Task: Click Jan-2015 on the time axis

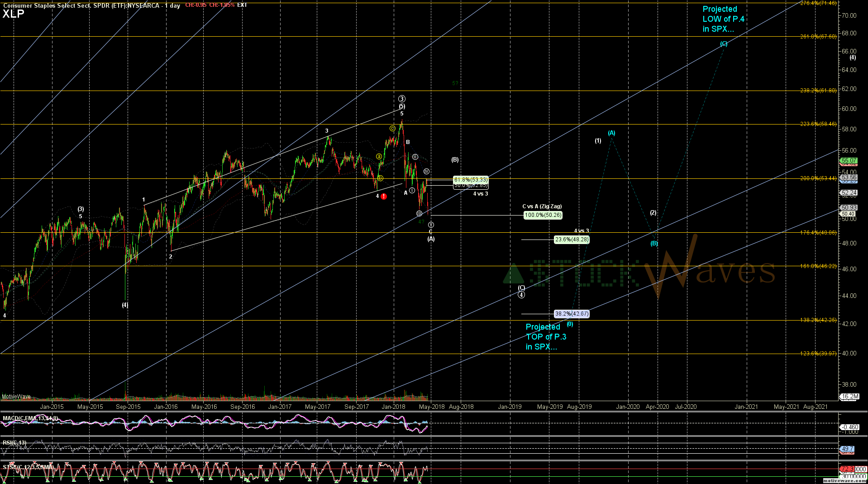Action: pos(52,407)
